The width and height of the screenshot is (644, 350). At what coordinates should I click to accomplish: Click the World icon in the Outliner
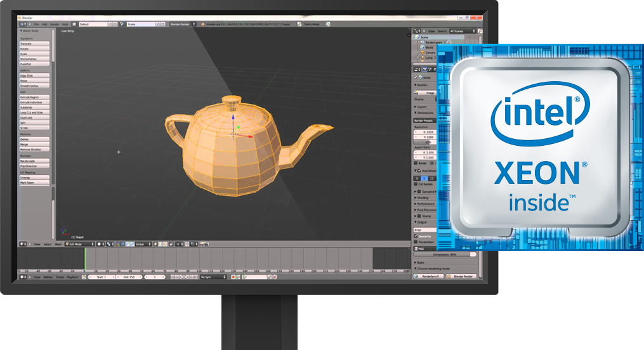click(x=422, y=48)
